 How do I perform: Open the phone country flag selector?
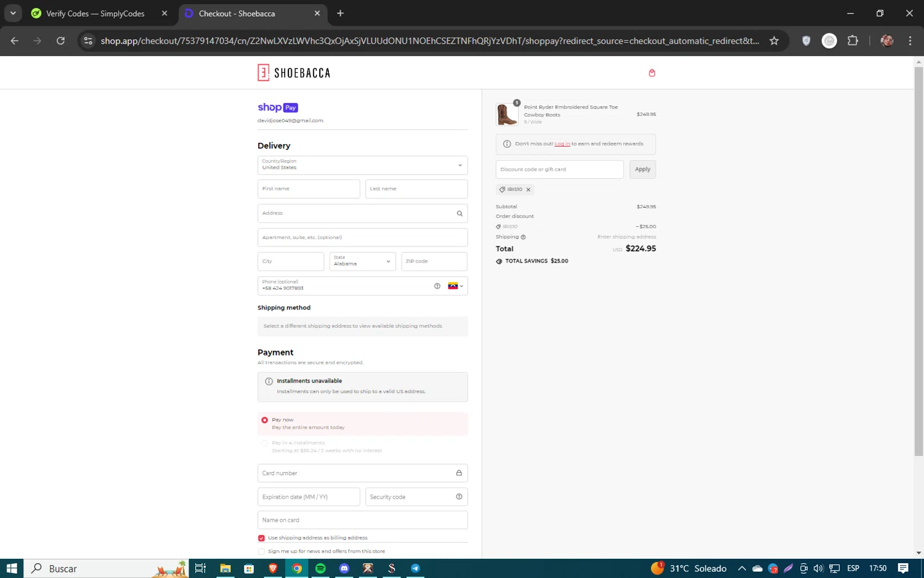(x=455, y=286)
